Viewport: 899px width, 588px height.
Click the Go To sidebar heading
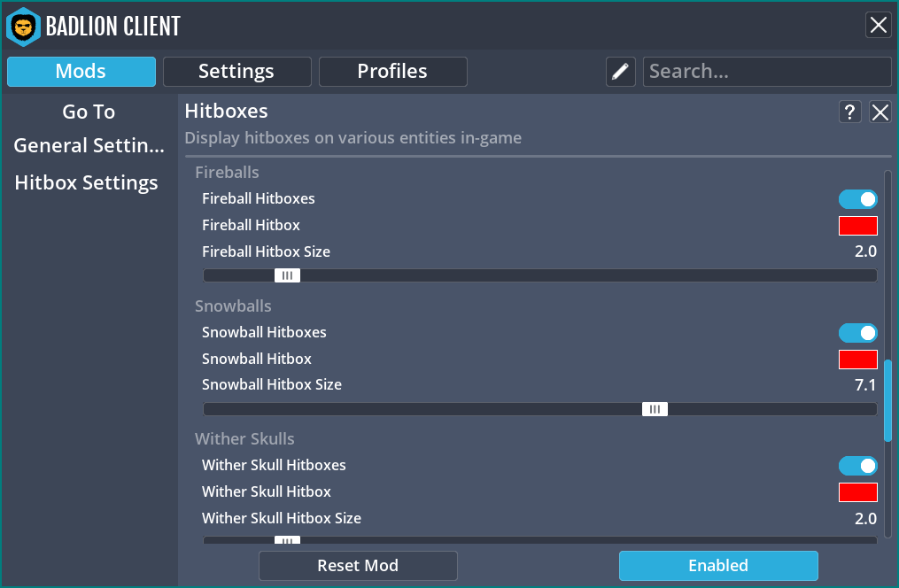click(x=89, y=112)
